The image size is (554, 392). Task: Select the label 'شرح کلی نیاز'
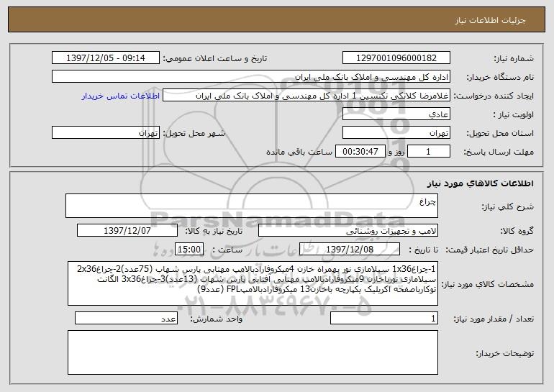508,207
